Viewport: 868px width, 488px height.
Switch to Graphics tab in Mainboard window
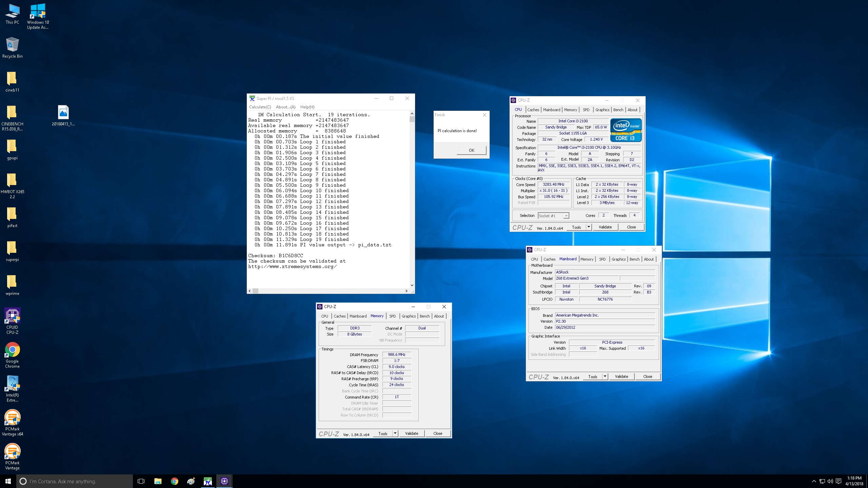click(x=618, y=259)
